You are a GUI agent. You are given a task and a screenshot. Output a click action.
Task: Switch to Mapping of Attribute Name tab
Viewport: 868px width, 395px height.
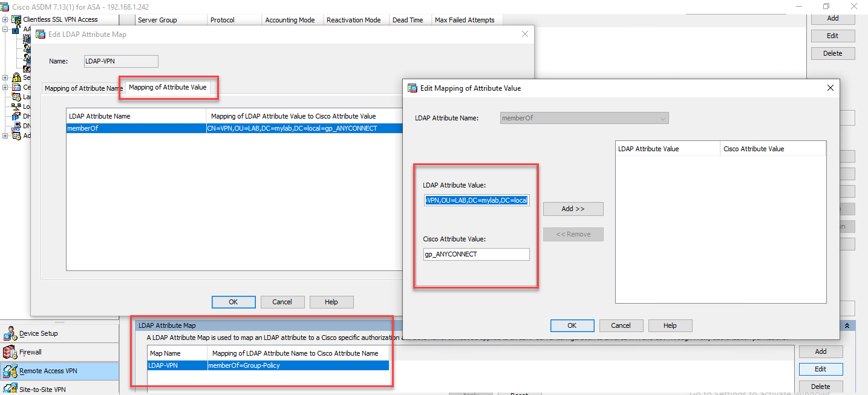(83, 88)
